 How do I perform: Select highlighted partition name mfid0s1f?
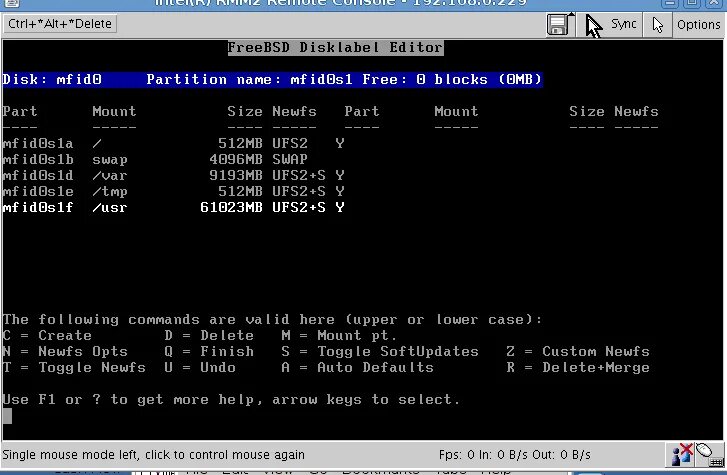click(38, 207)
